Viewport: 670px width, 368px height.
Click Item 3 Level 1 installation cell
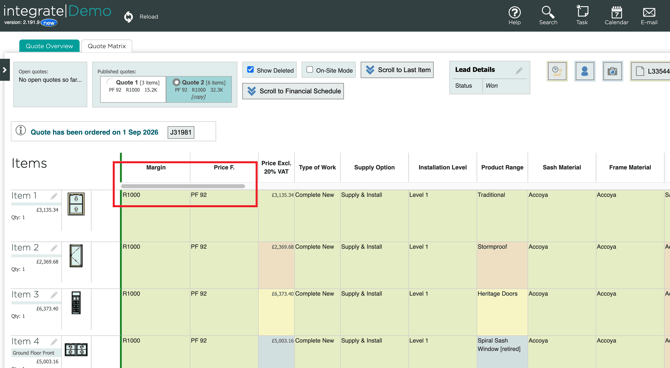coord(442,312)
